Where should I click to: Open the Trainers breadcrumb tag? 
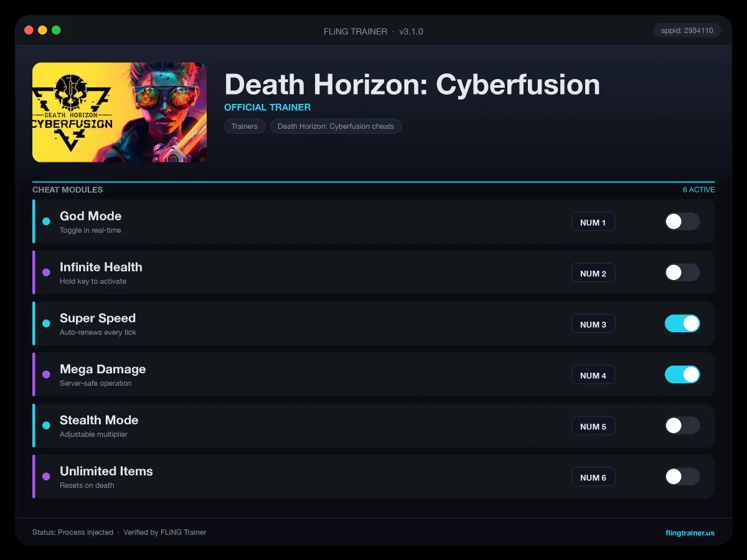(x=245, y=126)
